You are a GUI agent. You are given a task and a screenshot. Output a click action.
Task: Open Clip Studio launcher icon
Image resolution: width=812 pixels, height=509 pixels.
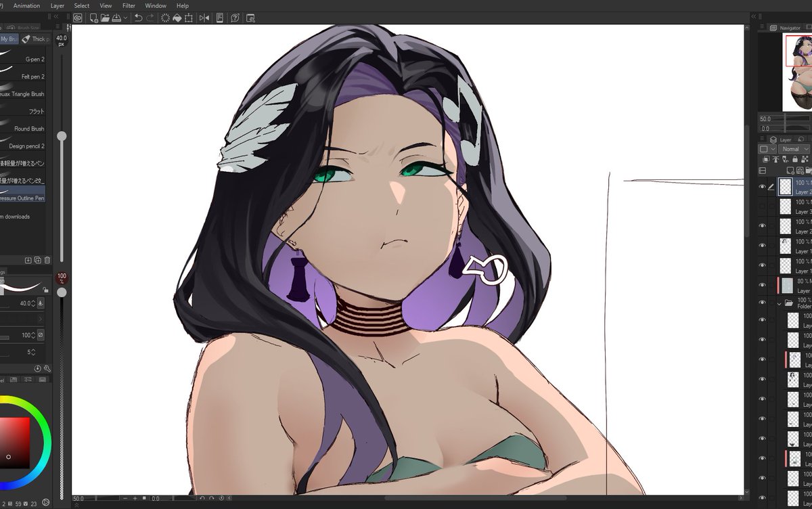[x=77, y=18]
